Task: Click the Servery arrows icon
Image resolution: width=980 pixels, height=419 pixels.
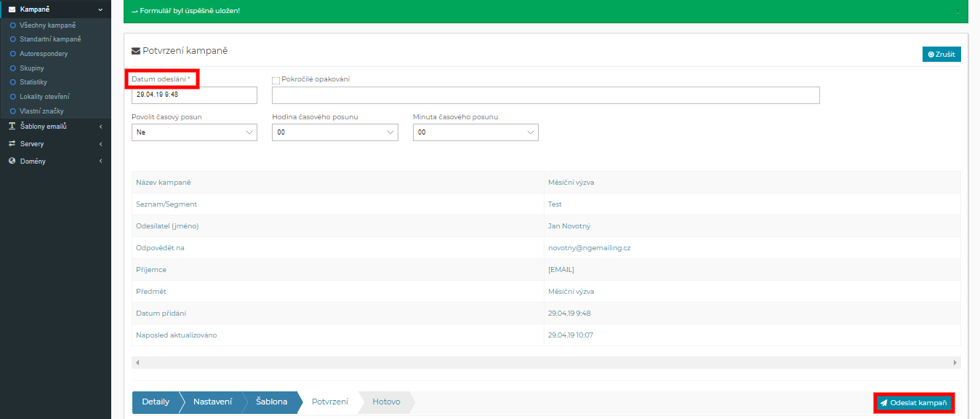Action: pos(12,144)
